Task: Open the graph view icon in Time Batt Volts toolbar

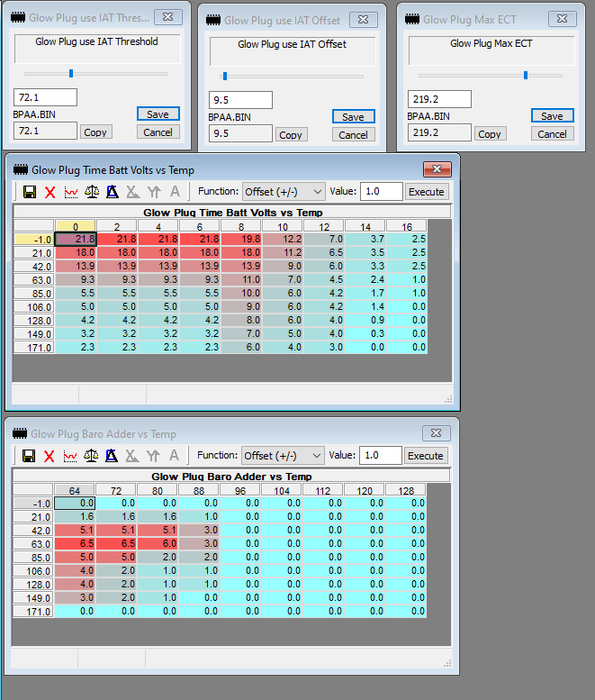Action: (x=70, y=192)
